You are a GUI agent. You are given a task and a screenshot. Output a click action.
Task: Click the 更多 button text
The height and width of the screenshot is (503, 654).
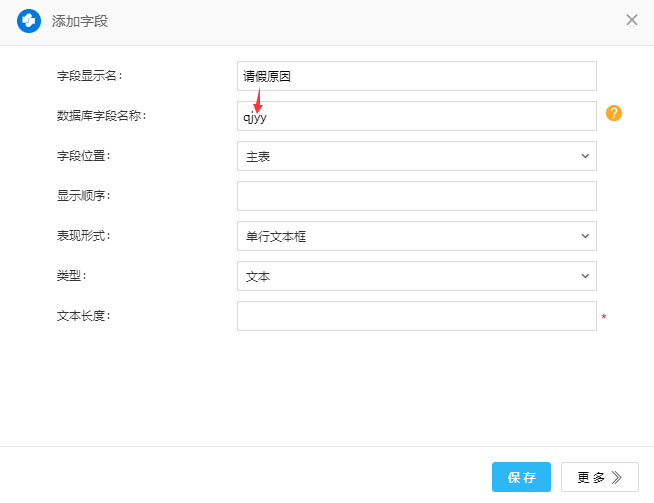tap(591, 478)
